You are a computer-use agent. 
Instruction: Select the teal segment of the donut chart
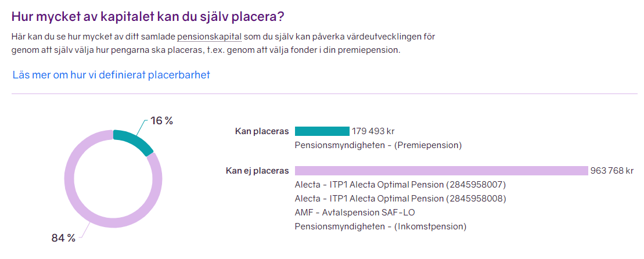tap(135, 141)
